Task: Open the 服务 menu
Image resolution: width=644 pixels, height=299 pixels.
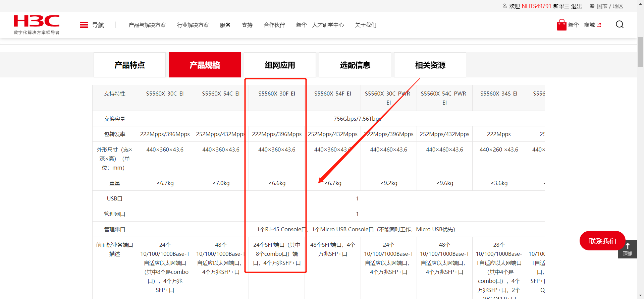Action: [x=225, y=25]
